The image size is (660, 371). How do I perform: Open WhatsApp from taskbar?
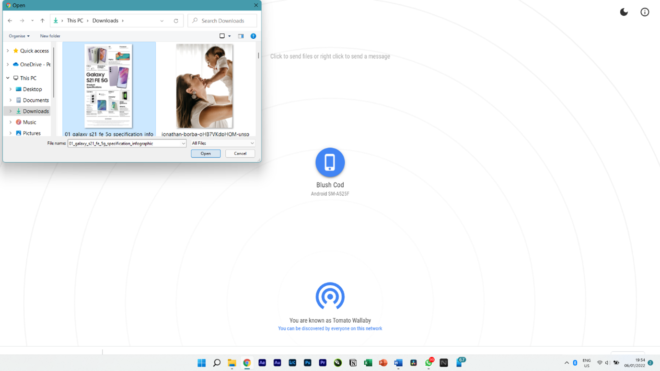(428, 363)
